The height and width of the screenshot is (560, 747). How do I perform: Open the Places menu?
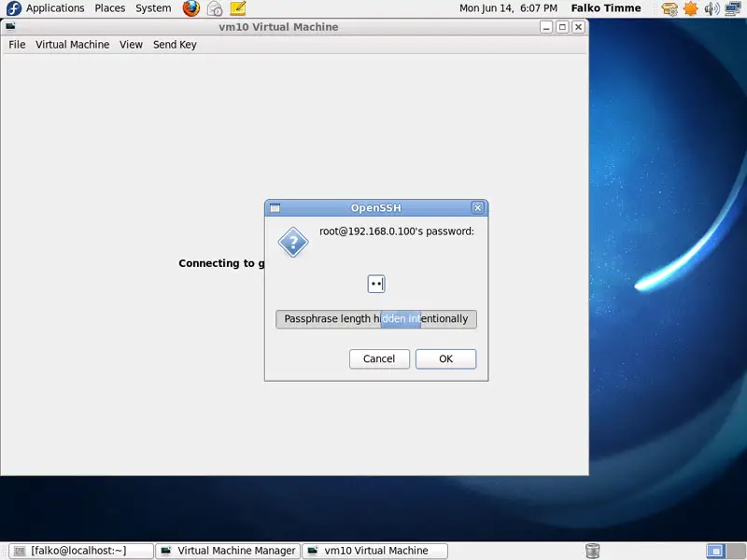pos(109,8)
